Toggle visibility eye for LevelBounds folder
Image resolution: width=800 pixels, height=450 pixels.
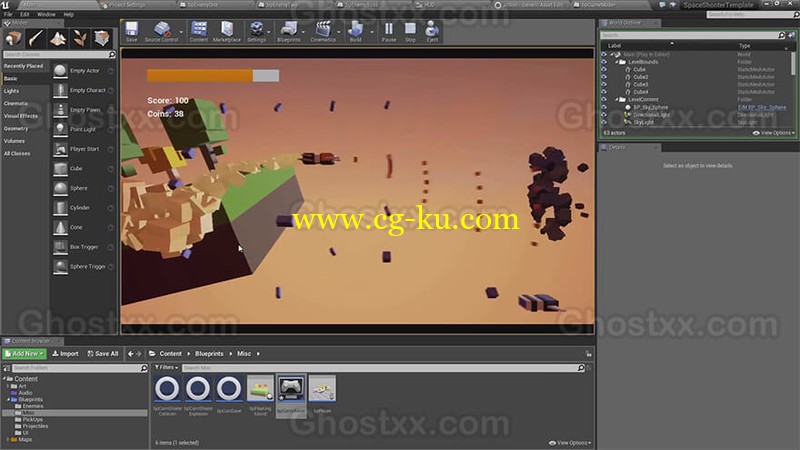(x=604, y=62)
